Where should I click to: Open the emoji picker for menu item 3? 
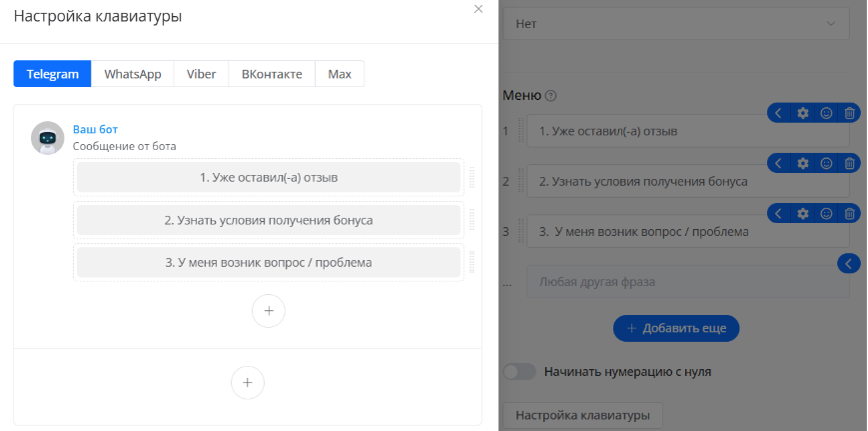click(x=826, y=213)
